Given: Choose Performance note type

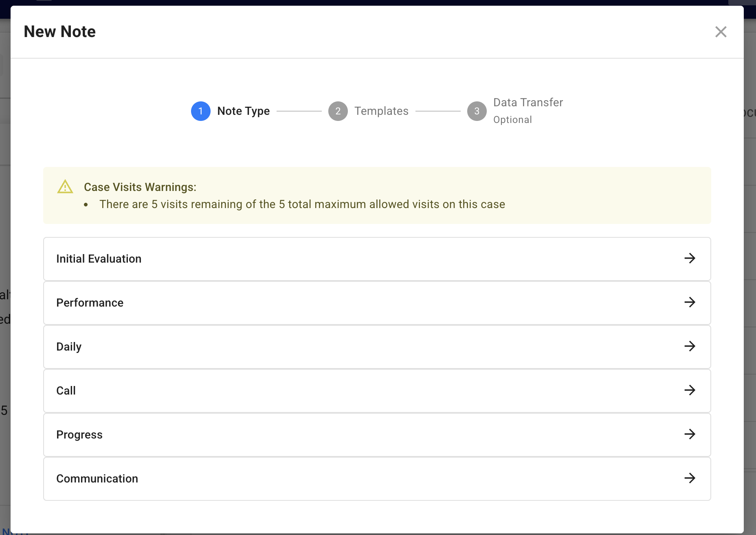Looking at the screenshot, I should tap(90, 303).
